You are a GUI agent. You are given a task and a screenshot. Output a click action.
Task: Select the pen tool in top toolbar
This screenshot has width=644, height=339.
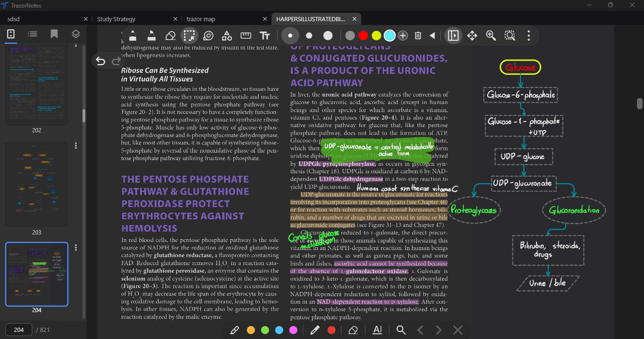pos(132,35)
